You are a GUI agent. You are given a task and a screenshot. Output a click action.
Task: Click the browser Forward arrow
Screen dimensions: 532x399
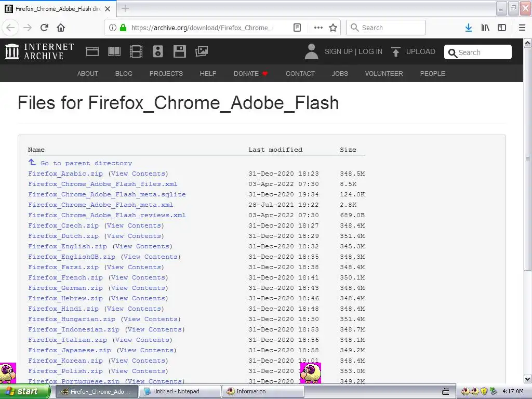[x=28, y=28]
